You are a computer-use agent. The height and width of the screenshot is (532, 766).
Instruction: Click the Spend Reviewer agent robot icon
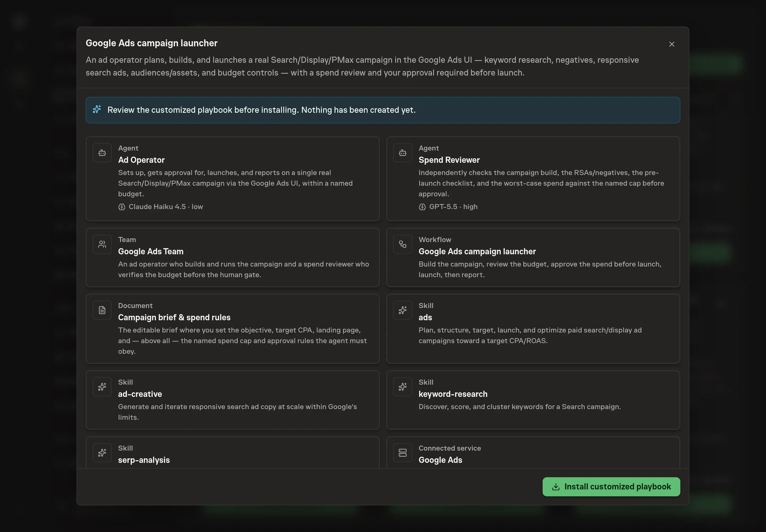pos(403,153)
